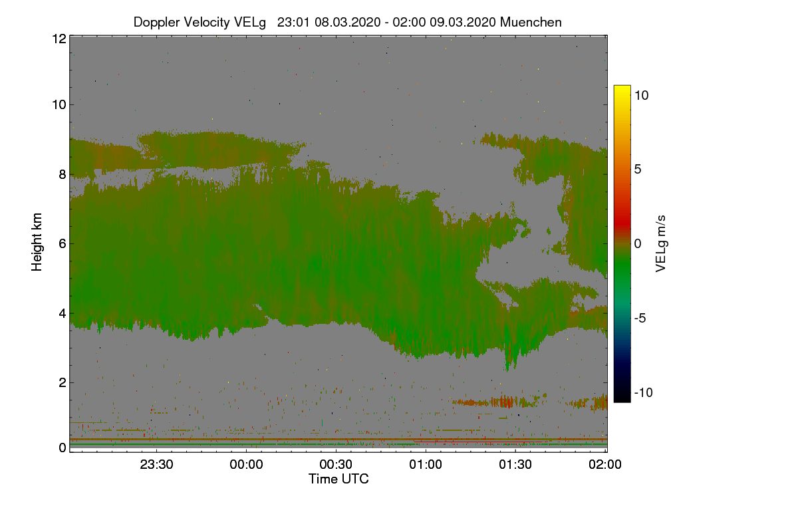The width and height of the screenshot is (798, 532).
Task: Click the height axis value 10
Action: point(59,104)
